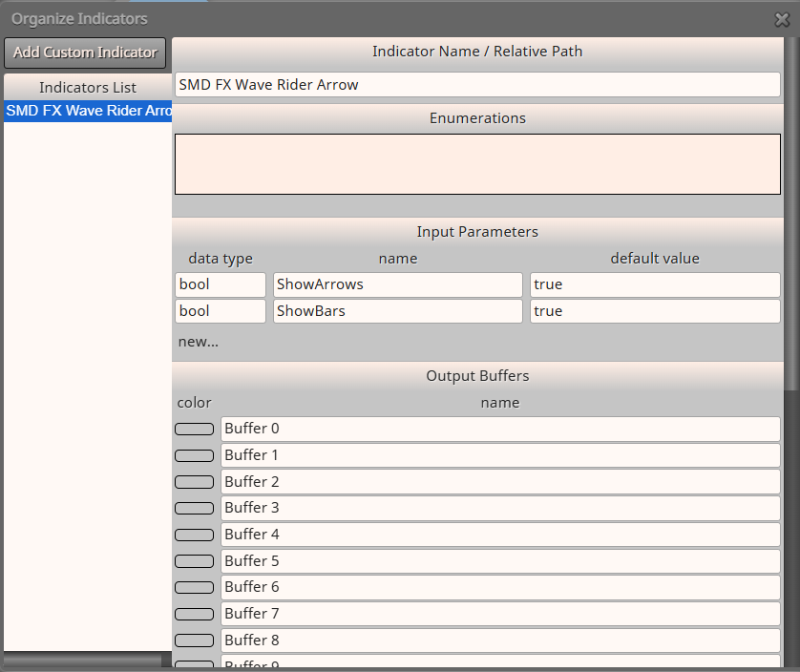Open color swatch for Buffer 0
The width and height of the screenshot is (800, 672).
pyautogui.click(x=195, y=430)
